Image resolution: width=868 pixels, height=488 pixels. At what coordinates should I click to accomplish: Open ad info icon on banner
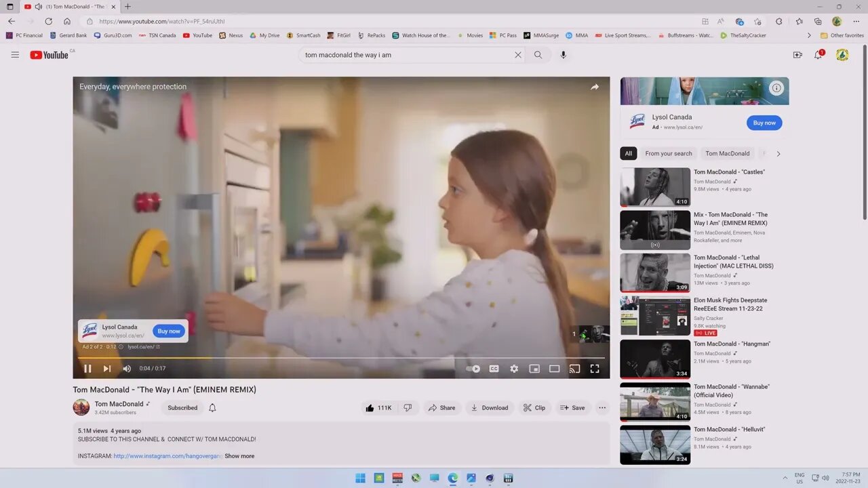point(776,87)
